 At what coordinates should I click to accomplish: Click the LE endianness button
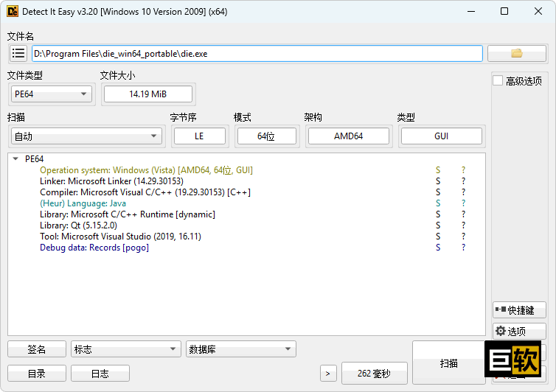[200, 136]
